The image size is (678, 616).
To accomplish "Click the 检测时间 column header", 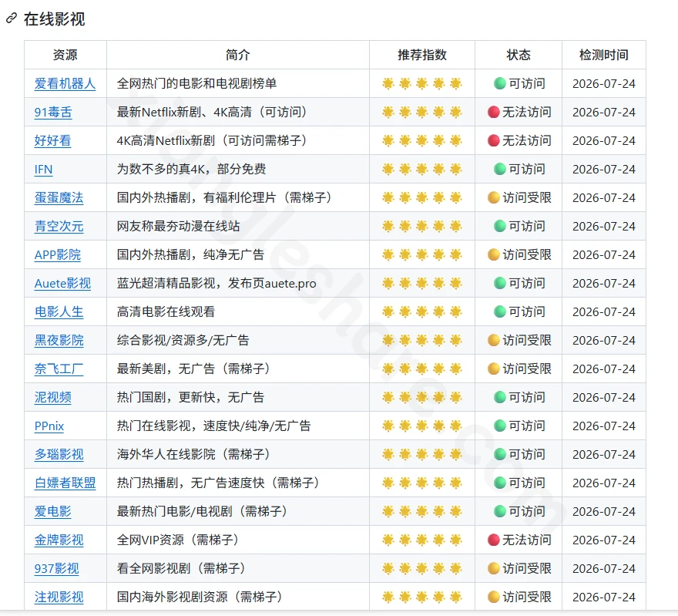I will [x=603, y=55].
